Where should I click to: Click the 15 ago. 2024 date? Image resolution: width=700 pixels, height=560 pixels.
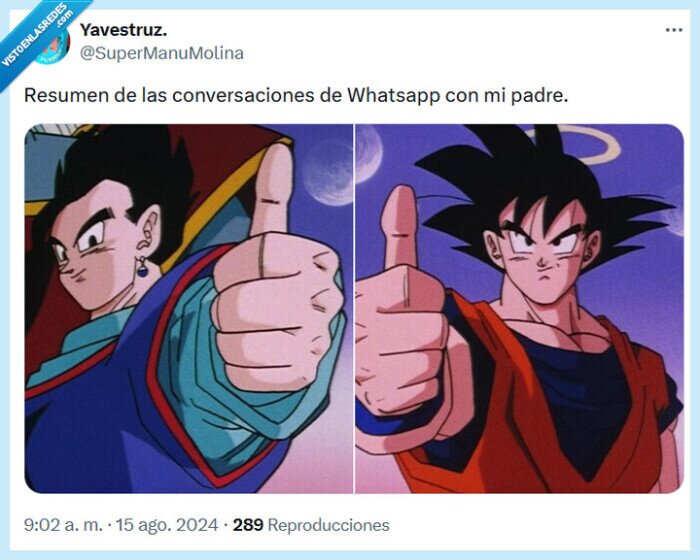point(167,525)
